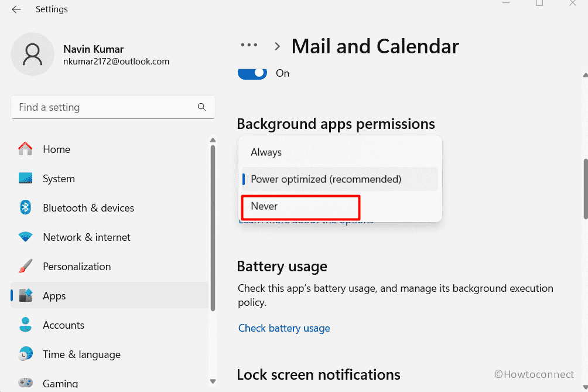Click the Bluetooth icon in sidebar

[x=26, y=207]
